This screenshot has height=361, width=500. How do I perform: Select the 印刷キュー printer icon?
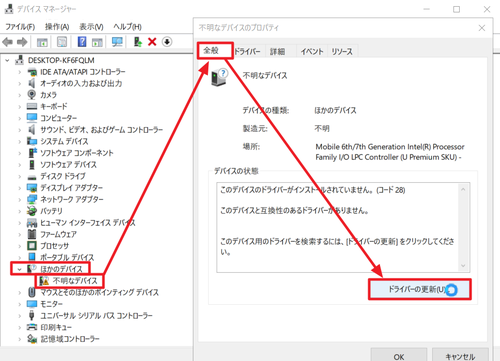pyautogui.click(x=32, y=327)
